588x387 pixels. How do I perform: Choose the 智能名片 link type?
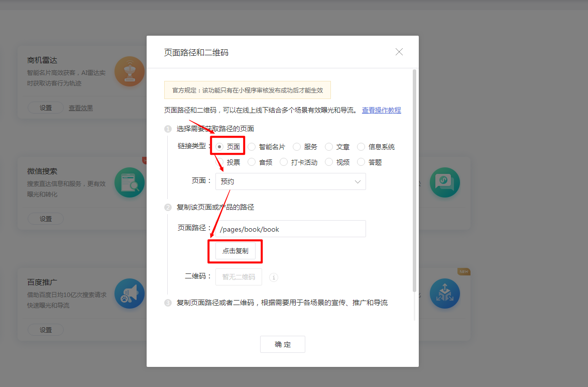click(252, 147)
